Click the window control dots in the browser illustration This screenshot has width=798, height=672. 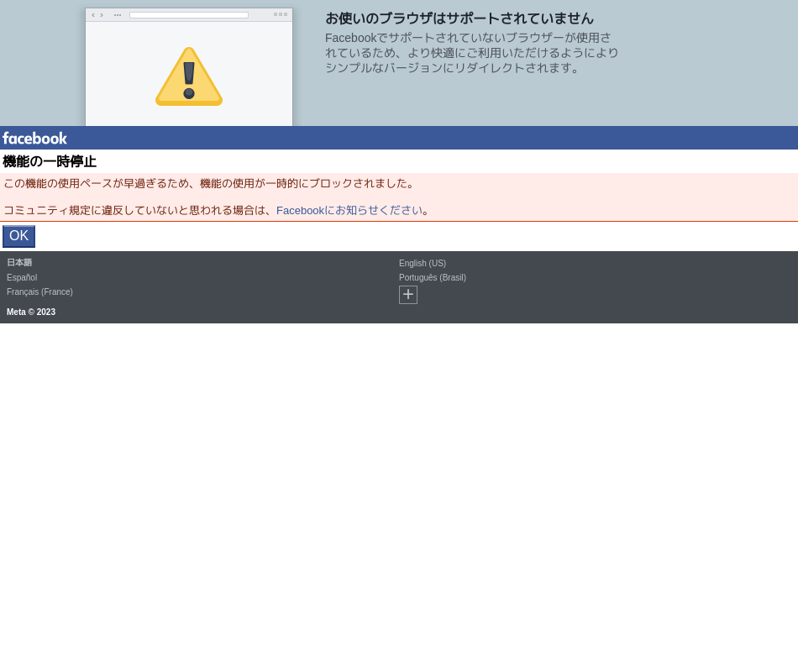281,14
